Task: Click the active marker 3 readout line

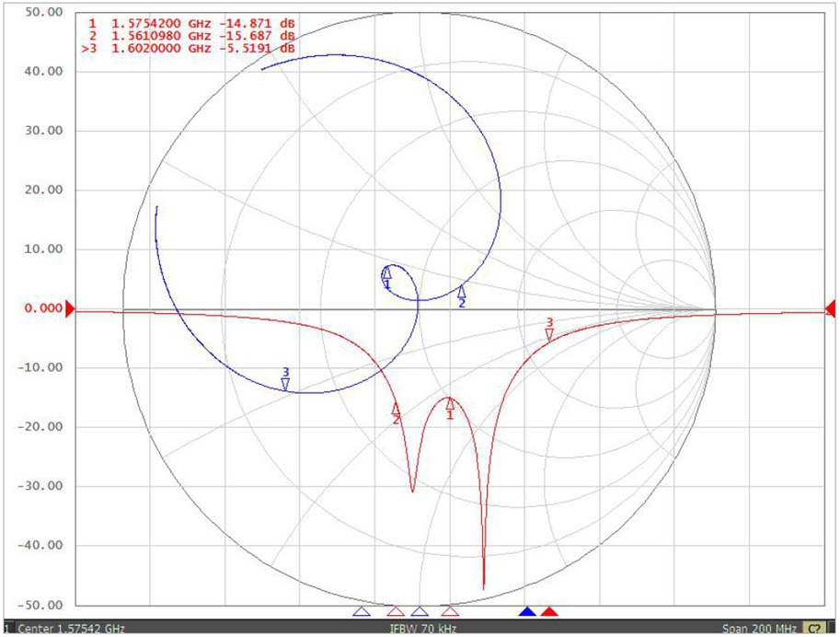Action: click(191, 49)
